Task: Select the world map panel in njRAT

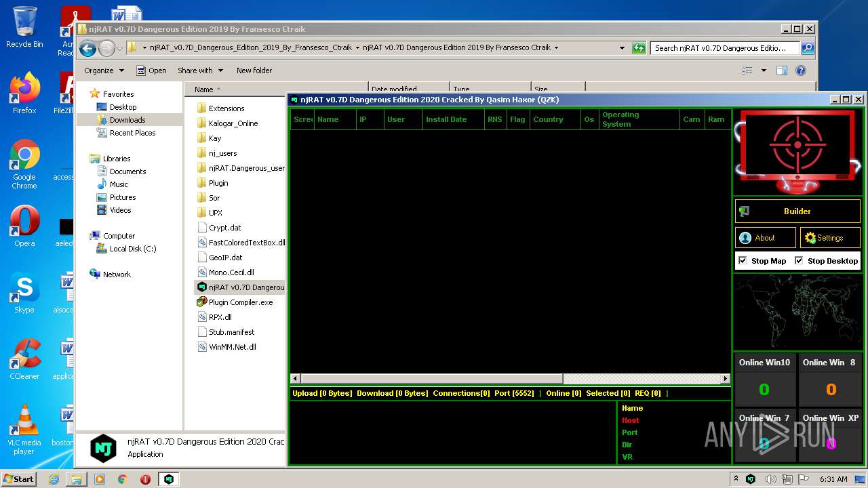Action: tap(797, 312)
